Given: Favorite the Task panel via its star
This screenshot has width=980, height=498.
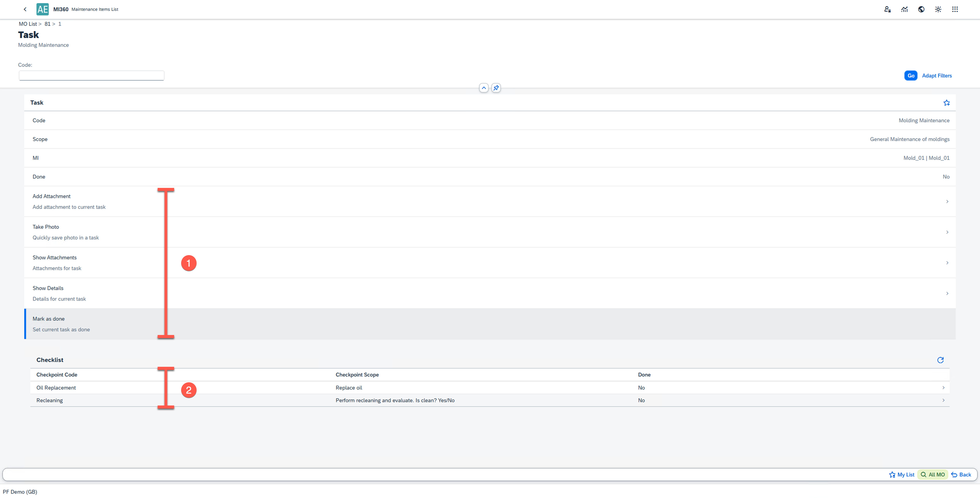Looking at the screenshot, I should coord(946,102).
